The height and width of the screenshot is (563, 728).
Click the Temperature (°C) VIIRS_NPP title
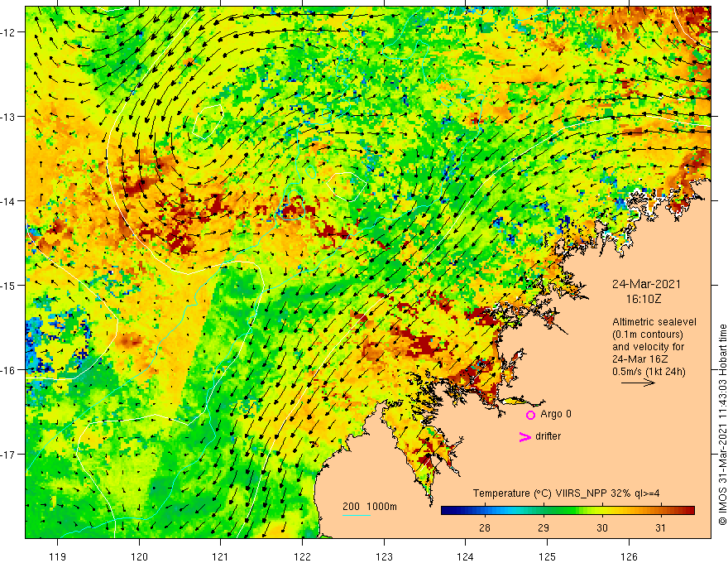[566, 493]
